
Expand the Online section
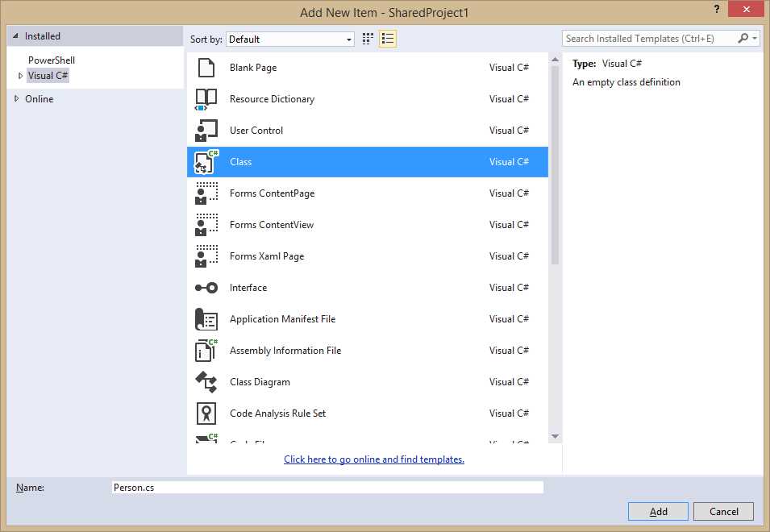[x=16, y=98]
